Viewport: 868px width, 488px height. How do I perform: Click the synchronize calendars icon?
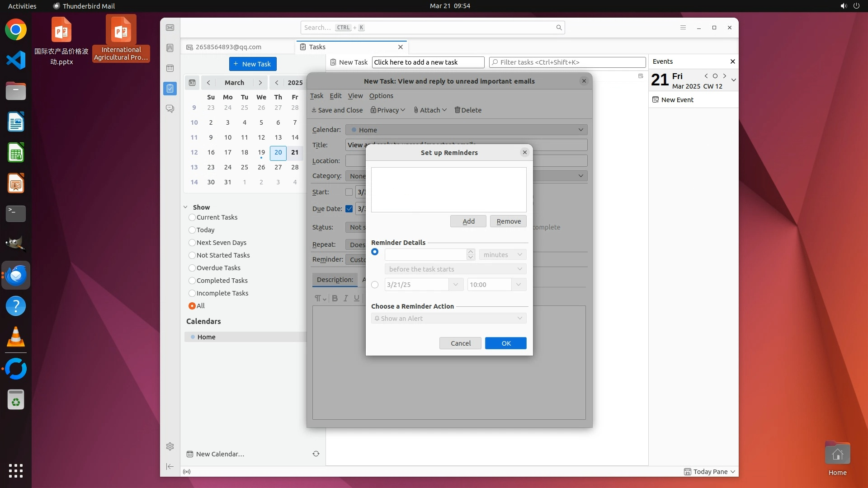(x=316, y=454)
